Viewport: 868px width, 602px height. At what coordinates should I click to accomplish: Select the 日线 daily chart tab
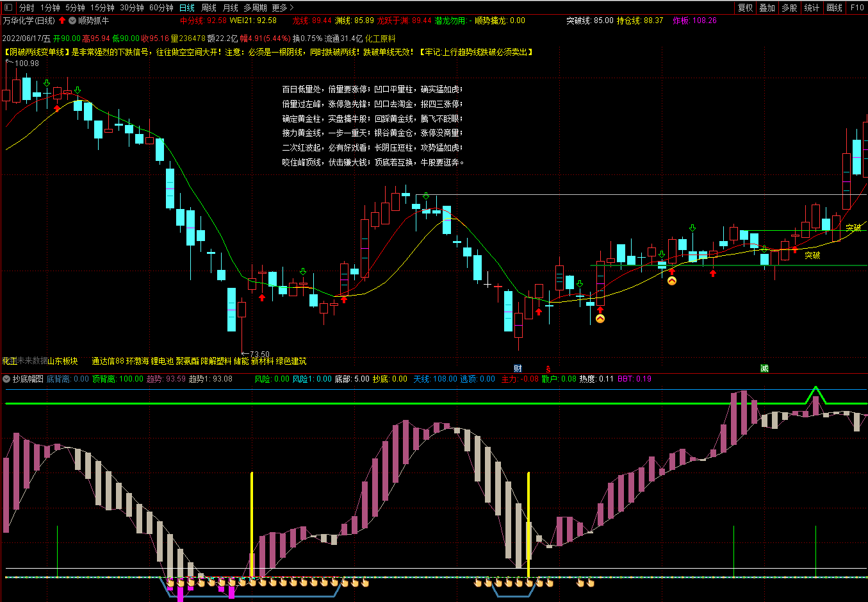click(186, 8)
